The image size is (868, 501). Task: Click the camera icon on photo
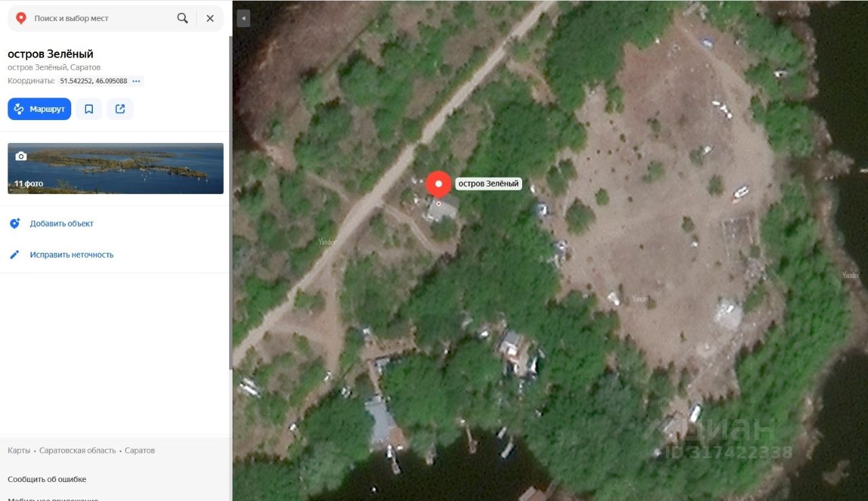coord(21,157)
